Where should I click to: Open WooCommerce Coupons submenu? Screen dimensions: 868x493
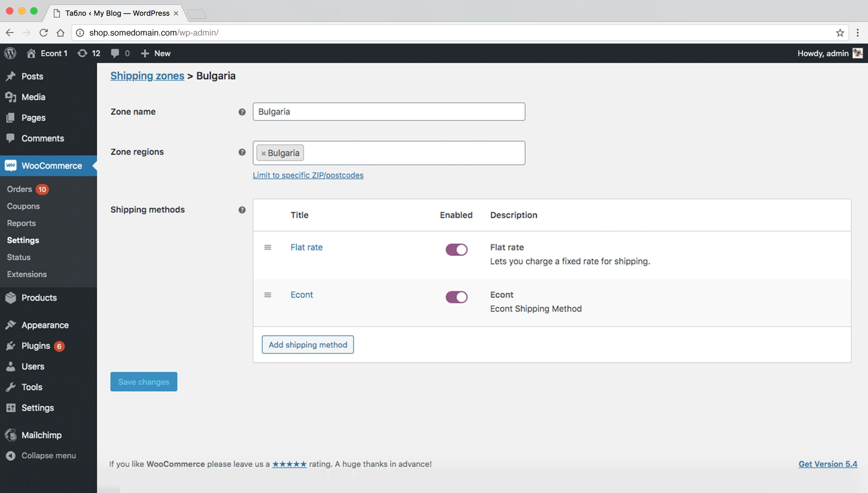tap(23, 206)
